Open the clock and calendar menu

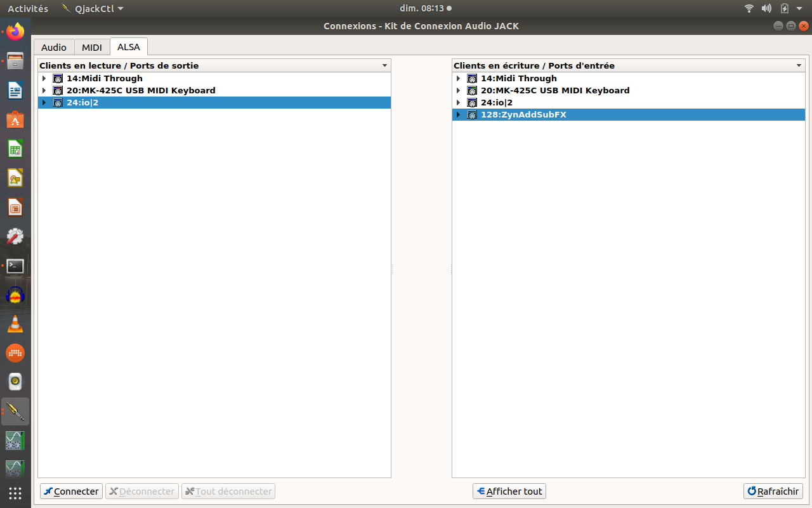(426, 9)
